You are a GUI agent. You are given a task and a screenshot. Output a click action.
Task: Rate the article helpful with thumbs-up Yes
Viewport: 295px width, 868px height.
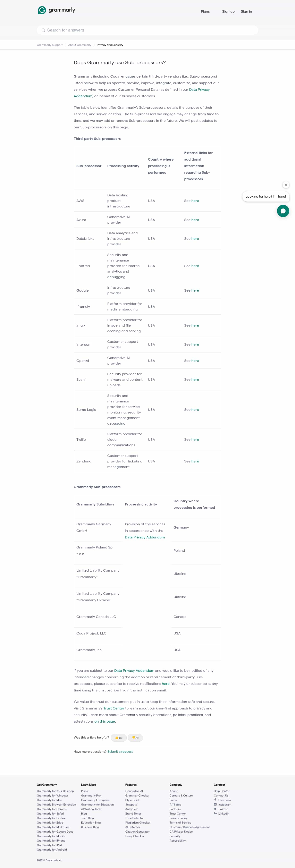pos(119,738)
